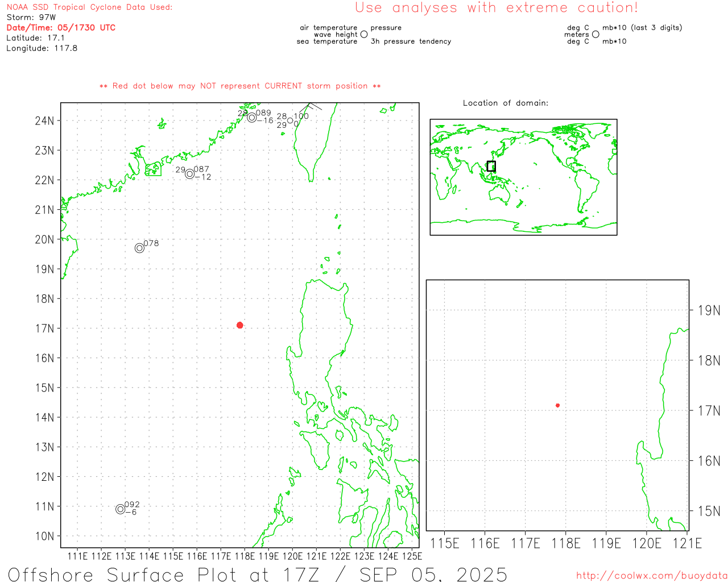Click 120E label on zoomed inset map
728x582 pixels.
pyautogui.click(x=647, y=543)
